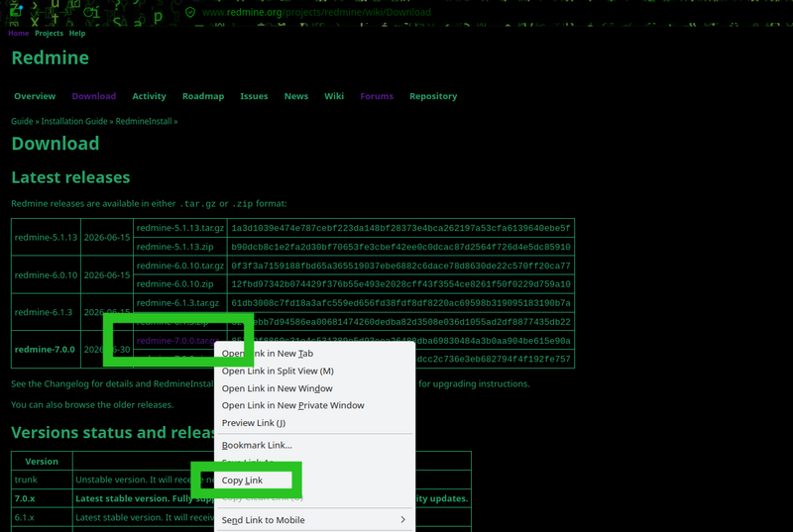Screen dimensions: 793x532
Task: Click the reload page icon
Action: 91,12
